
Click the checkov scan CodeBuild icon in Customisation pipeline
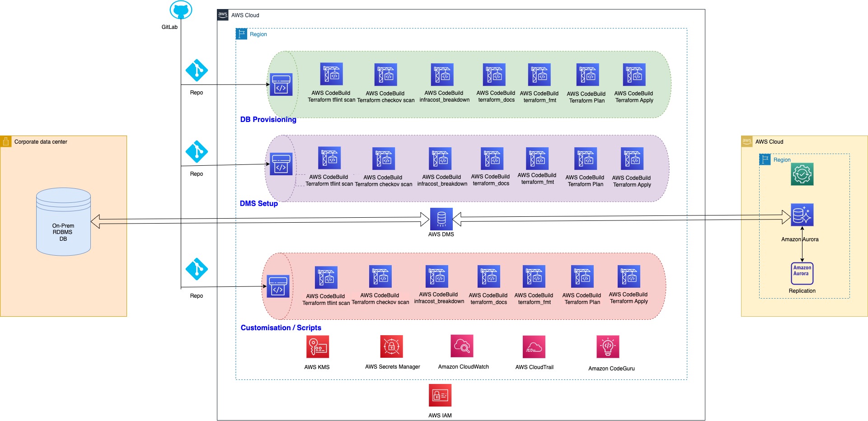pos(380,276)
